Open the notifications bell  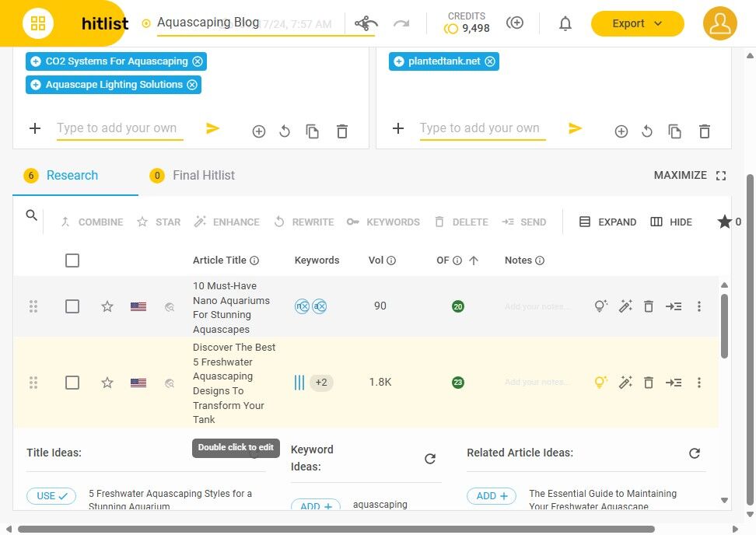[x=565, y=23]
